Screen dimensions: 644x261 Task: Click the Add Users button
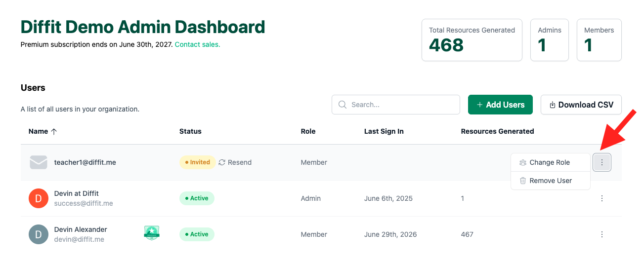(500, 105)
